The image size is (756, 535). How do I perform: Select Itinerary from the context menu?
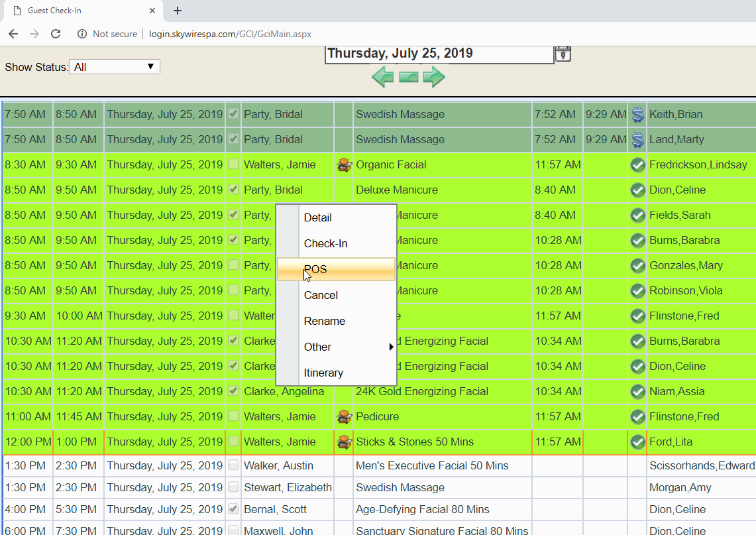[x=323, y=373]
